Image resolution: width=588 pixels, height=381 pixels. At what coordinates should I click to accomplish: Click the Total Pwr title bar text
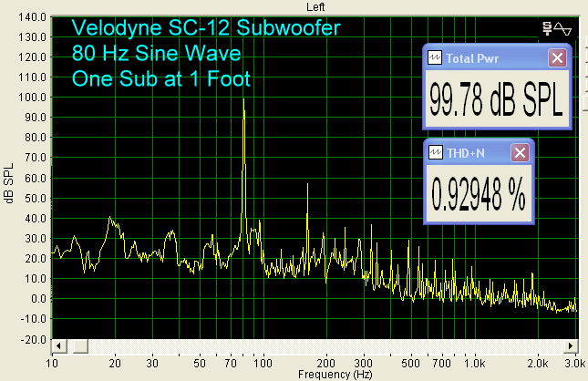pyautogui.click(x=472, y=58)
